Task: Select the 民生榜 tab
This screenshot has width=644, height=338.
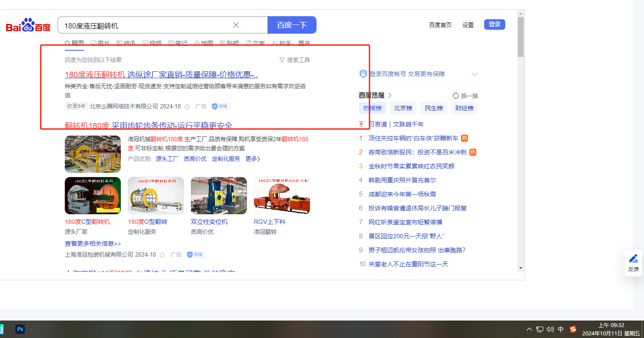Action: click(433, 108)
